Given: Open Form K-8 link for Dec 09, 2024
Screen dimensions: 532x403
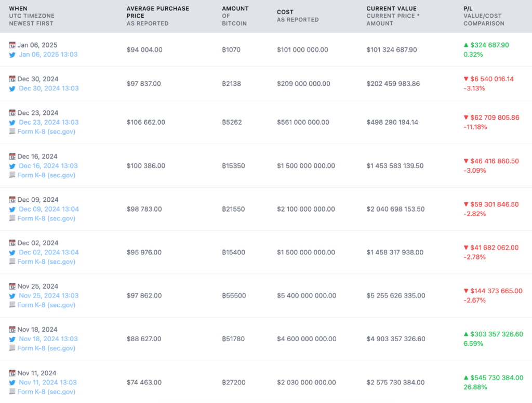Looking at the screenshot, I should (46, 218).
